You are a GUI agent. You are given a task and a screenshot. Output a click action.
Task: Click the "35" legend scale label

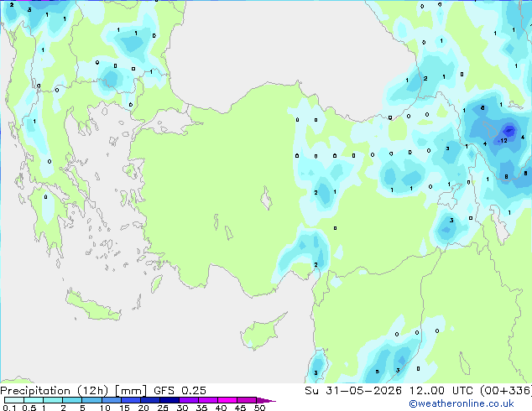pos(202,408)
